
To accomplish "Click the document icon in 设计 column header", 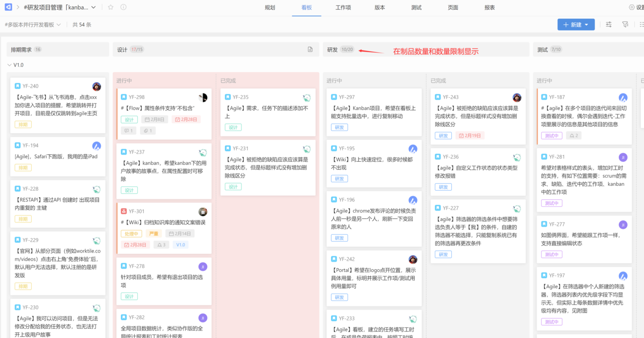I will tap(310, 49).
